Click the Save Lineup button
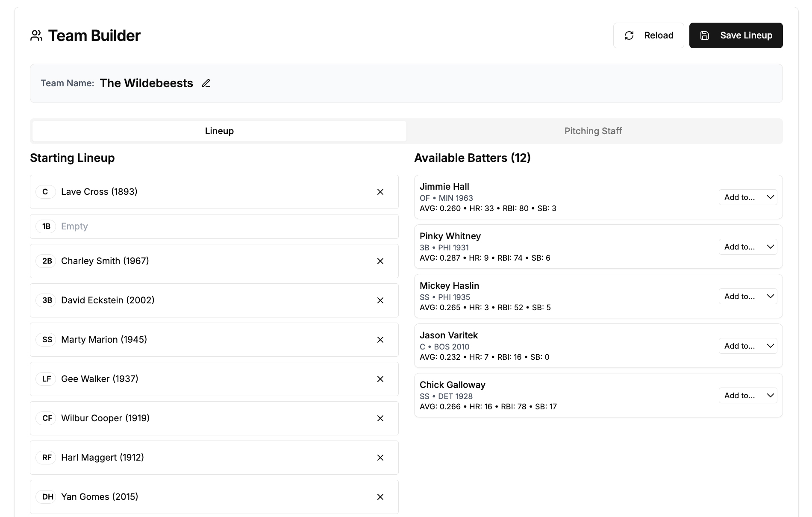 [736, 35]
